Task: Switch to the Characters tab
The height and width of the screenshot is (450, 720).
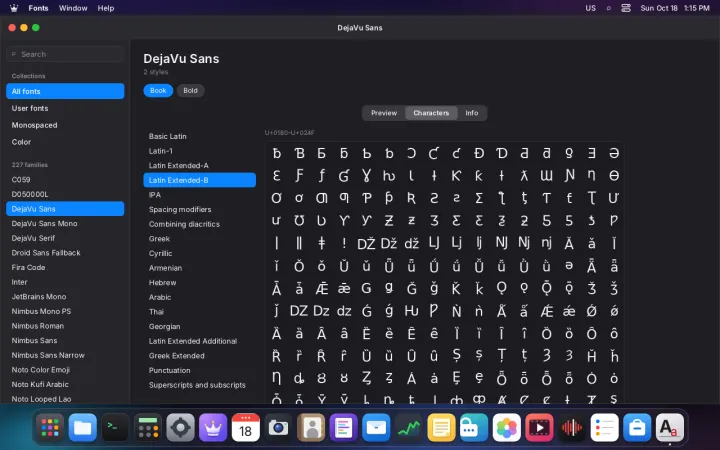Action: point(431,113)
